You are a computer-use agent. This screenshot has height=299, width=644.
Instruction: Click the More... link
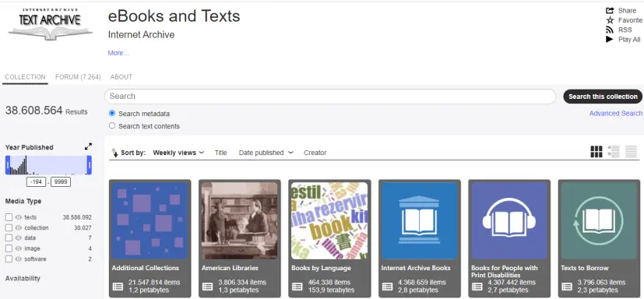(x=118, y=53)
